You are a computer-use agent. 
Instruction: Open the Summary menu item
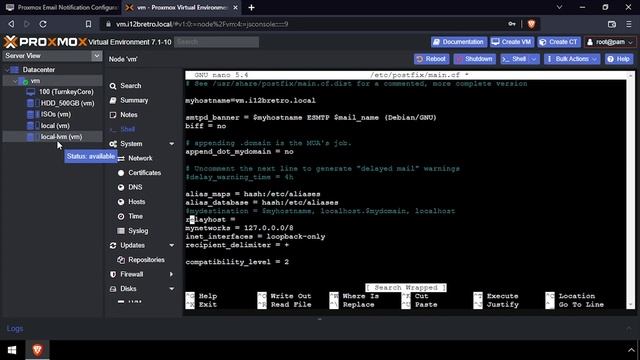(x=134, y=100)
